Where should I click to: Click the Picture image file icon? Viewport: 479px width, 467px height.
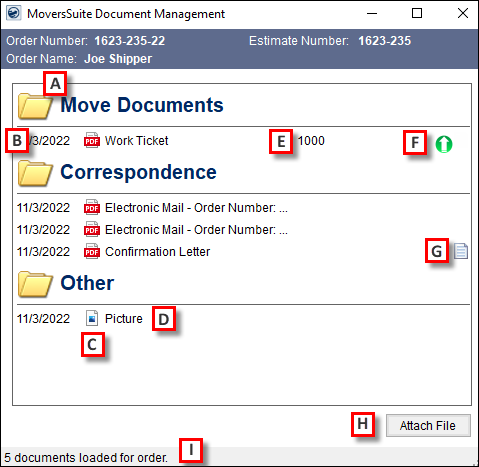[x=92, y=318]
